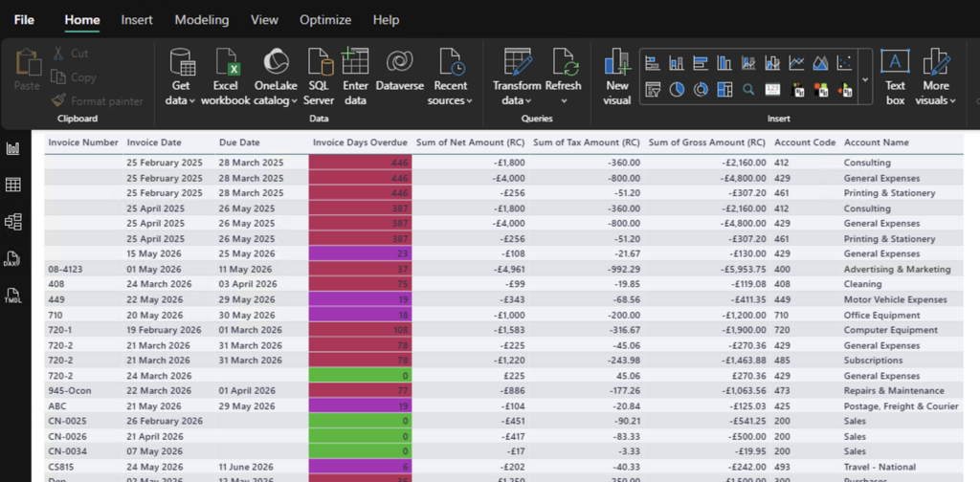Sort by Invoice Days Overdue header
This screenshot has height=482, width=980.
point(360,143)
